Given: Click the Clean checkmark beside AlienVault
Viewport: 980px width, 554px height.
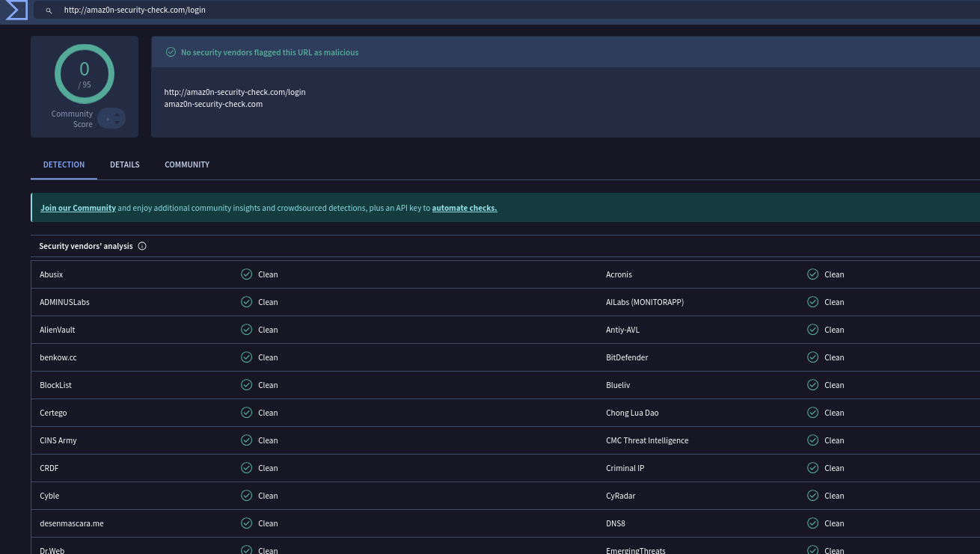Looking at the screenshot, I should 246,329.
